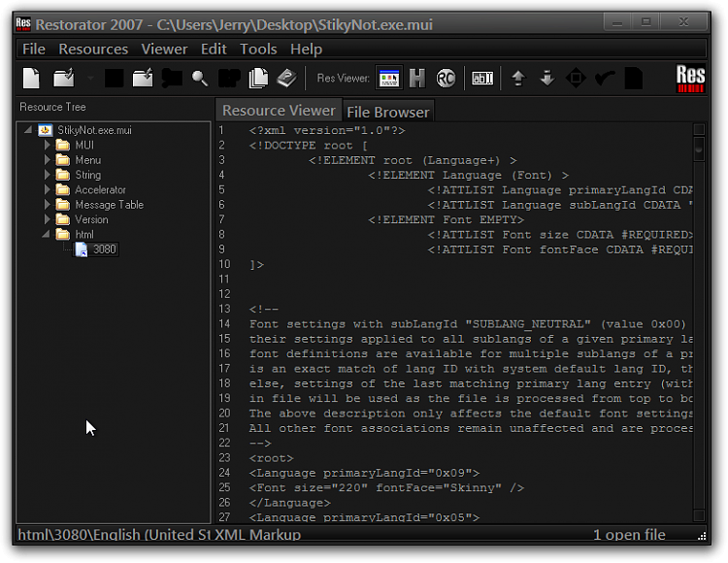
Task: Click the code viewer scrollbar down arrow
Action: (x=699, y=514)
